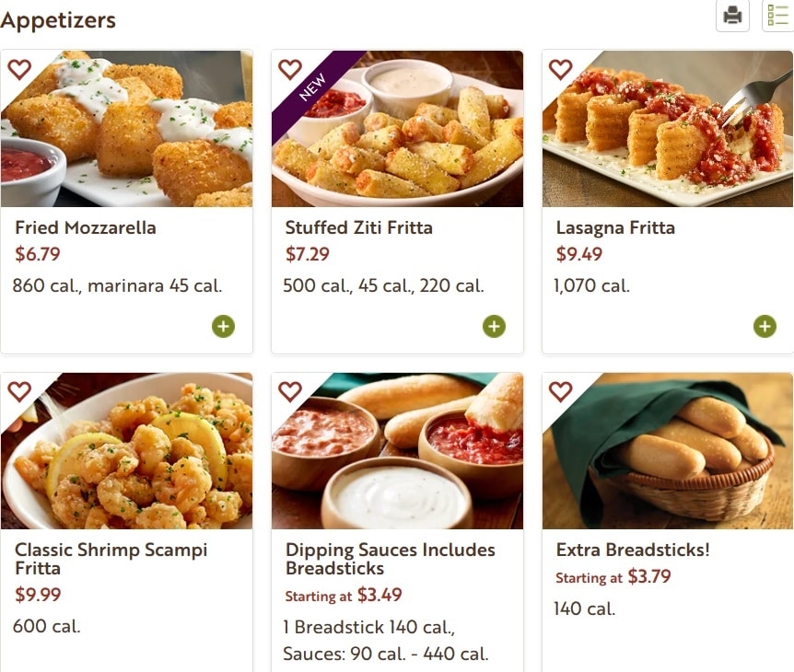The height and width of the screenshot is (672, 794).
Task: Select Lasagna Fritta title
Action: 615,227
